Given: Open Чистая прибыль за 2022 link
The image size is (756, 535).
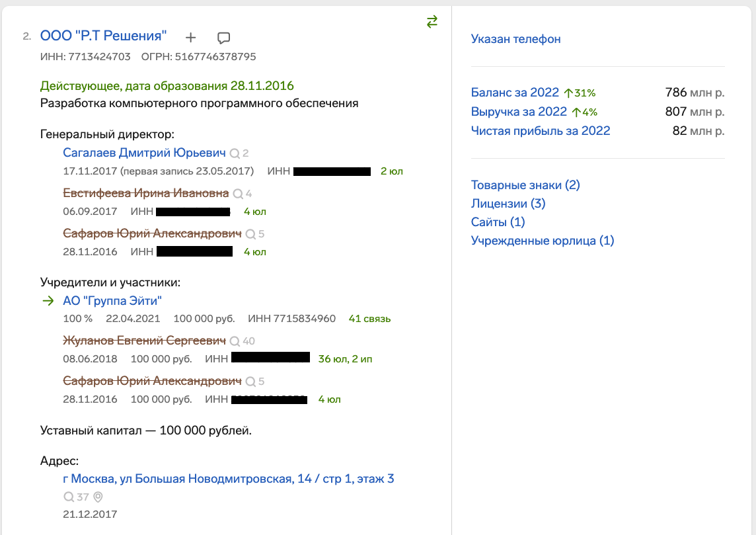Looking at the screenshot, I should (x=541, y=131).
